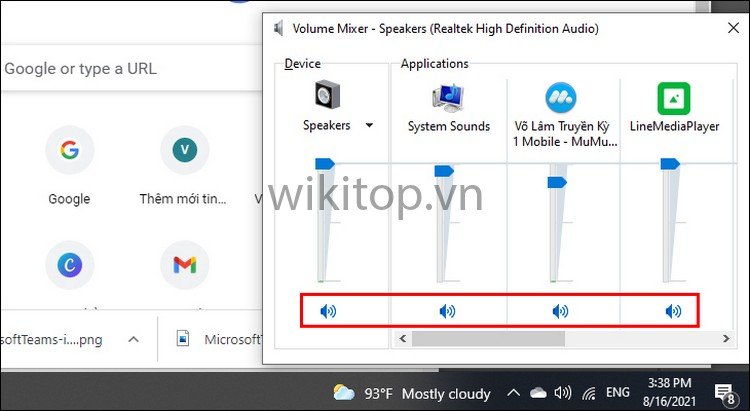Open the Google shortcut tile
This screenshot has height=411, width=750.
pos(69,151)
